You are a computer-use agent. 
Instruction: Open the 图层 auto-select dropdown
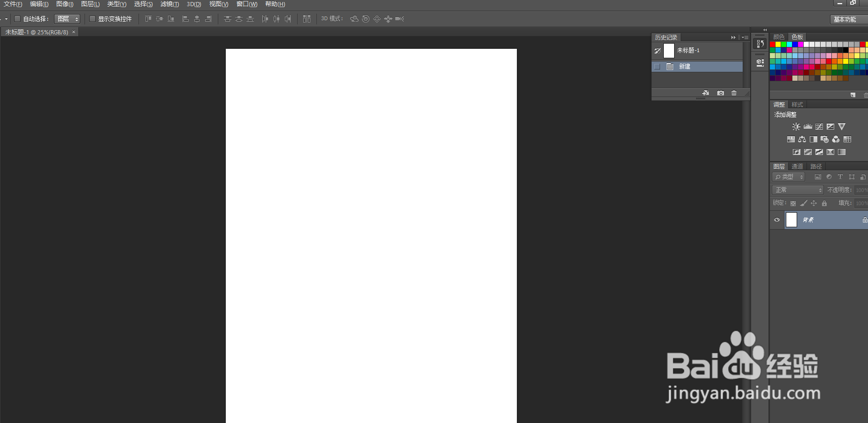[x=67, y=19]
